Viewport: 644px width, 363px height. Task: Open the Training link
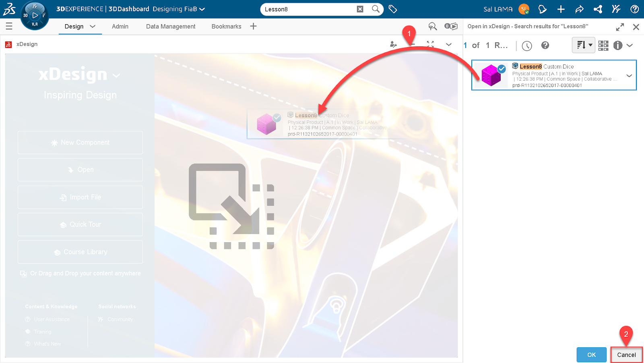[43, 332]
